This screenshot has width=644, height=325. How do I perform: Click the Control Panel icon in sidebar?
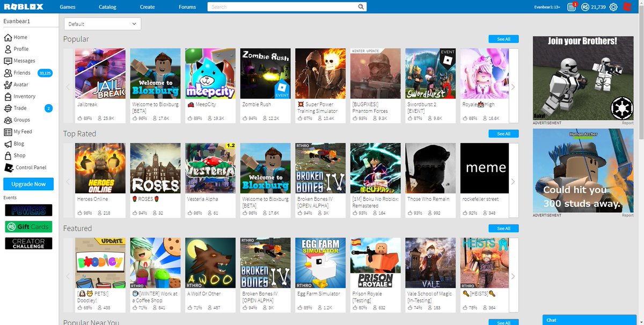tap(9, 168)
